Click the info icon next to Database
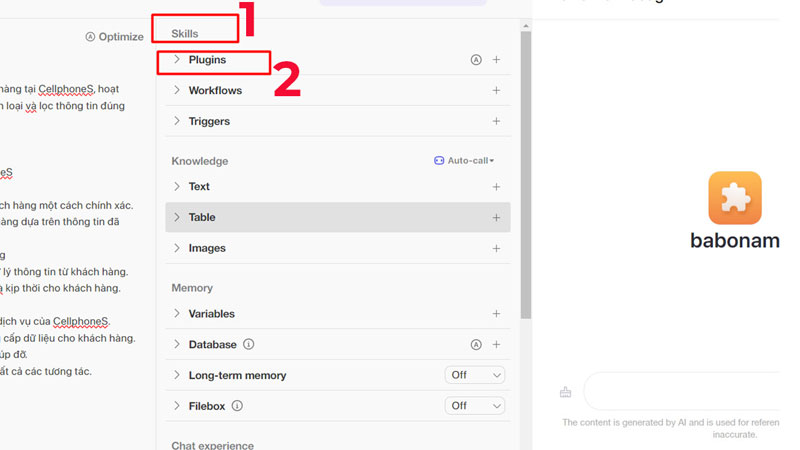This screenshot has width=800, height=450. click(249, 345)
